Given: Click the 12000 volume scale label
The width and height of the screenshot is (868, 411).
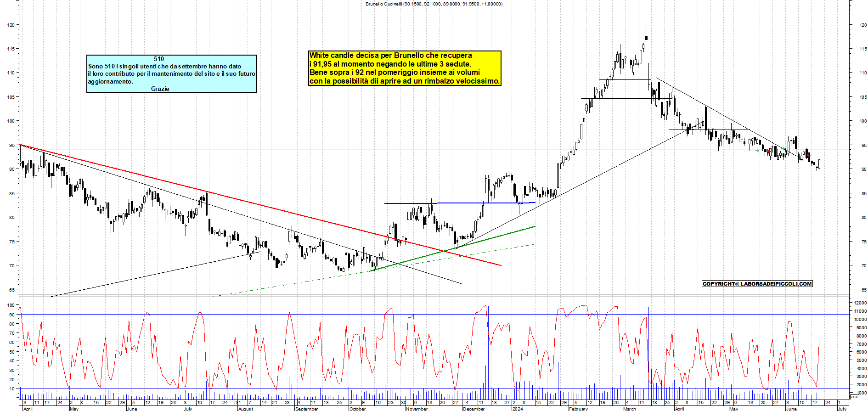Looking at the screenshot, I should [x=860, y=303].
